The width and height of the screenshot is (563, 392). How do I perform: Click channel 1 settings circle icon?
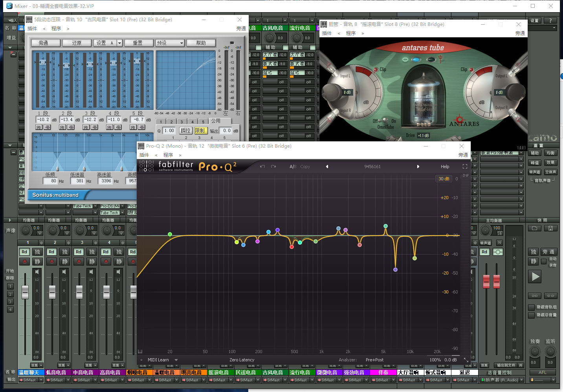click(41, 243)
